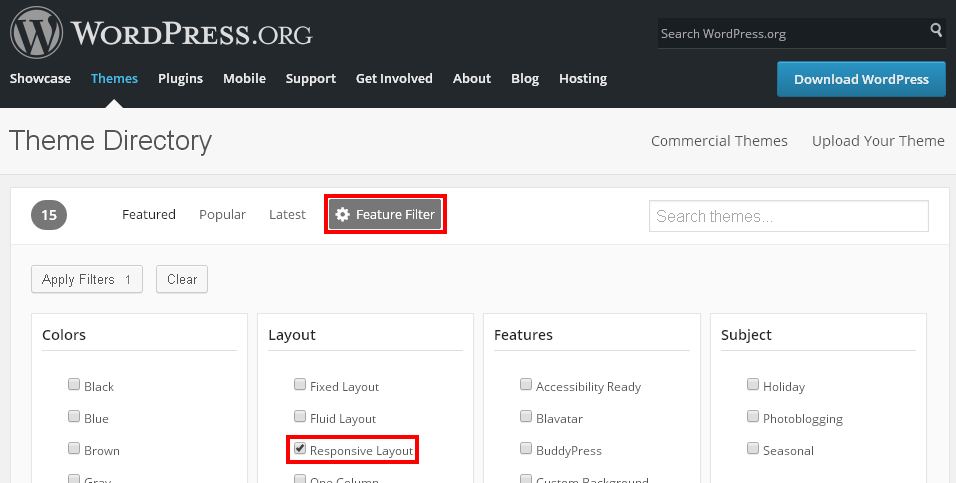Check the Blavatar feature checkbox
This screenshot has width=956, height=483.
526,416
